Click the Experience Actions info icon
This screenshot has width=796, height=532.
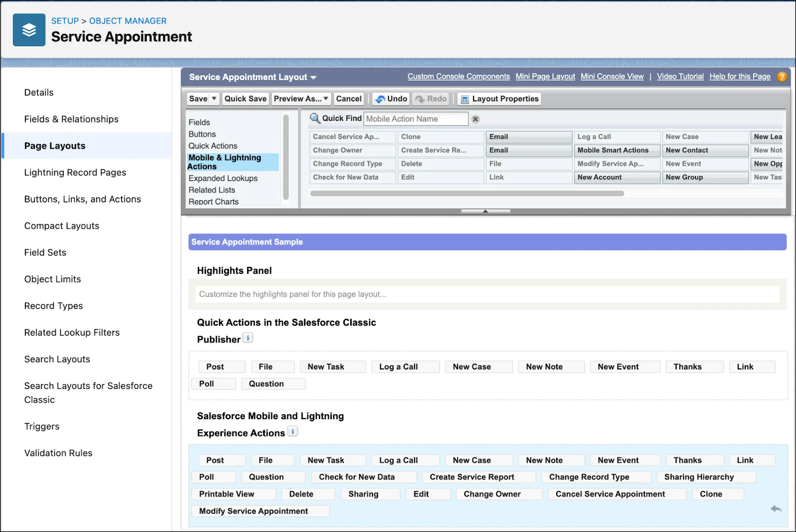[293, 432]
